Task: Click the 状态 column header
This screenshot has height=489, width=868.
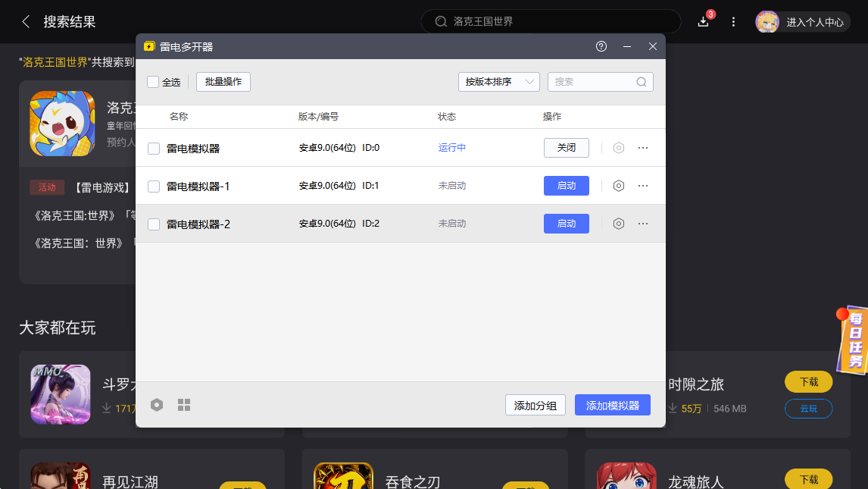Action: pos(447,116)
